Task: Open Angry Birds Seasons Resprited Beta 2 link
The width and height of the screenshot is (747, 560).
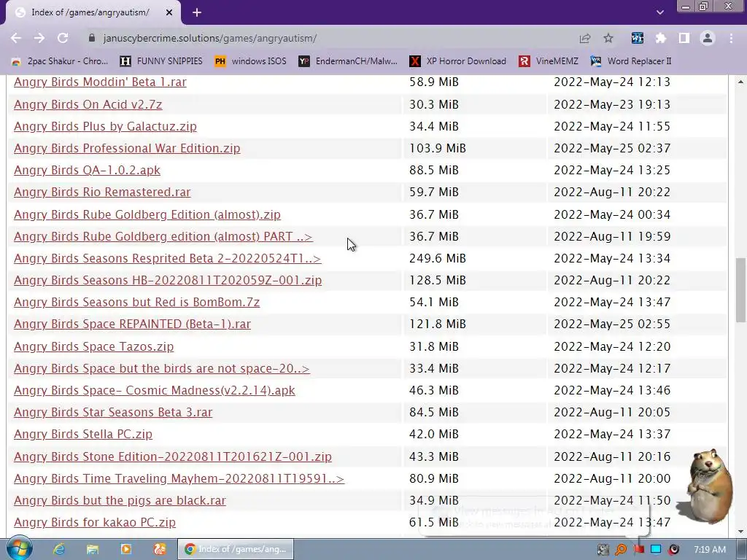Action: pyautogui.click(x=168, y=258)
